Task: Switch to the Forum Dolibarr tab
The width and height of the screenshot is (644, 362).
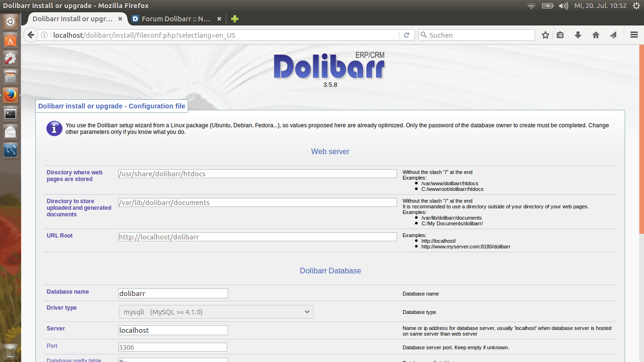Action: tap(176, 19)
